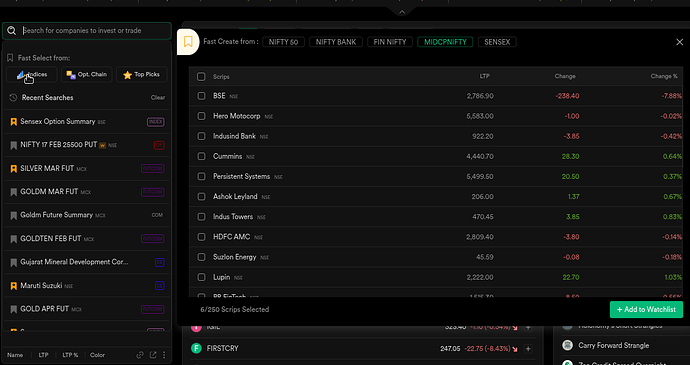
Task: Open SILVER MAR FUT recent search
Action: click(x=87, y=169)
